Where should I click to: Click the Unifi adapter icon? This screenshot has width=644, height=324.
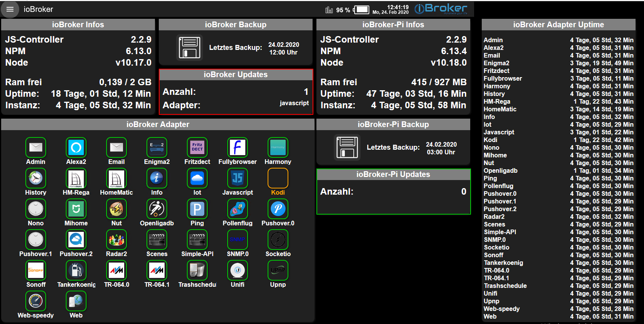(238, 270)
